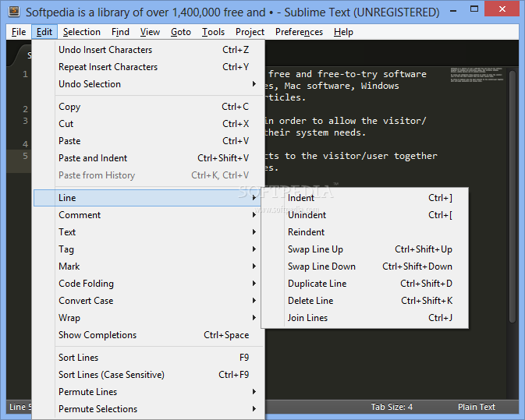Click the minimap preview of the document
This screenshot has height=420, width=525.
[477, 75]
